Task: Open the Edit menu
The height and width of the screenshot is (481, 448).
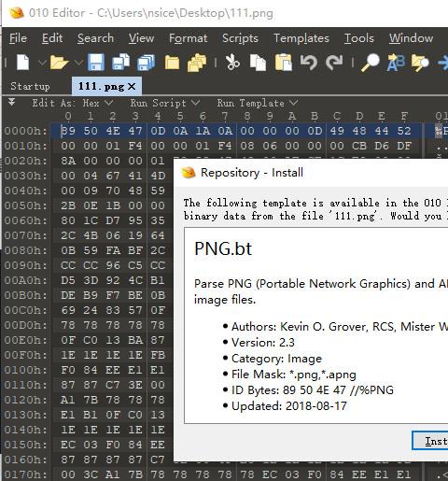Action: click(52, 38)
